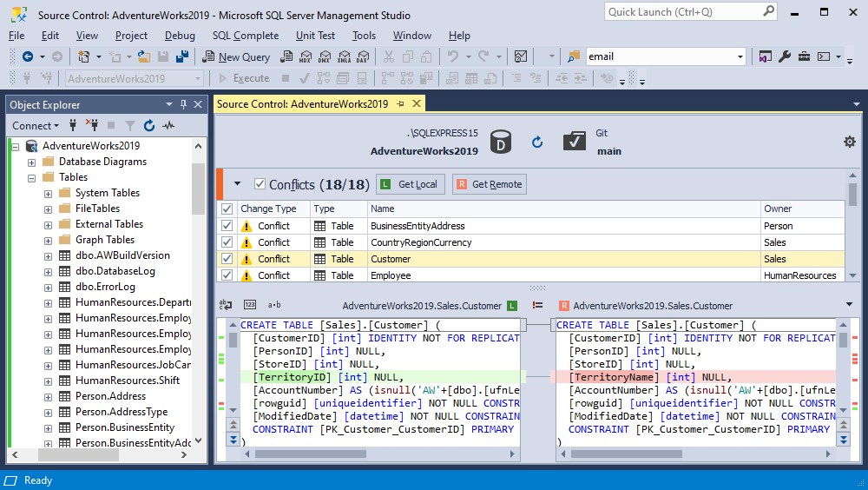
Task: Click the commit checkmark icon near Git
Action: click(575, 141)
